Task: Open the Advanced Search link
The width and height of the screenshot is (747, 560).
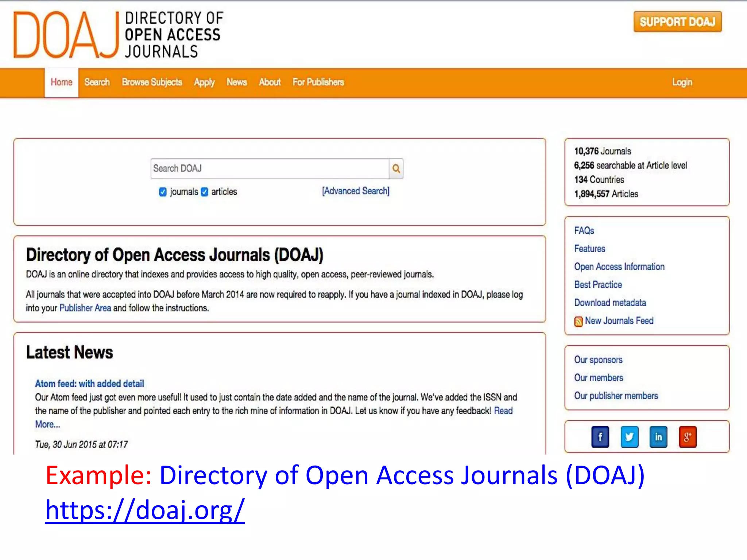Action: (x=356, y=191)
